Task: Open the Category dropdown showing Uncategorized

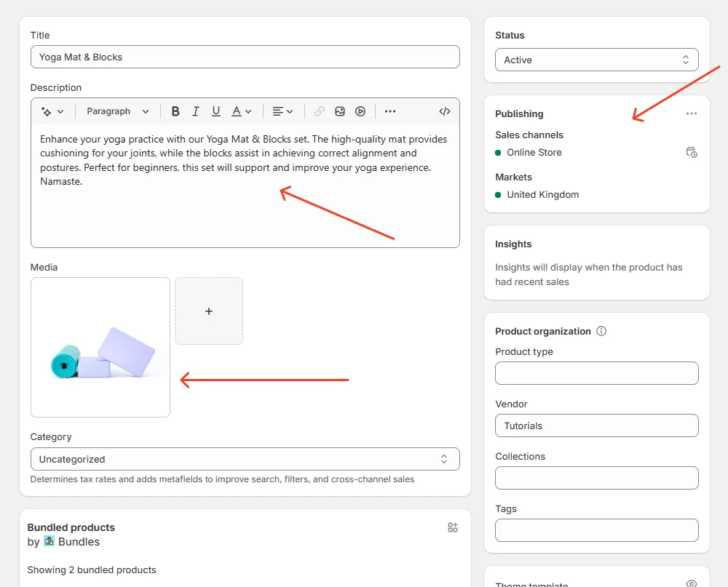Action: click(245, 459)
